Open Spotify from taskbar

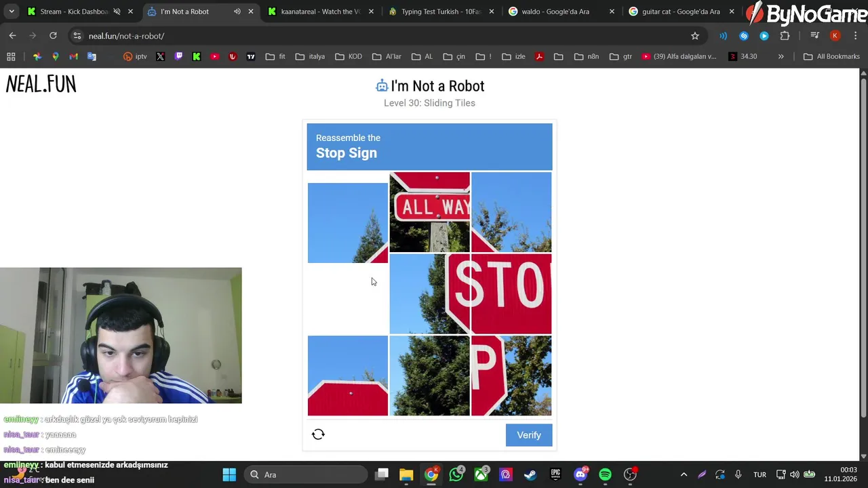click(605, 474)
